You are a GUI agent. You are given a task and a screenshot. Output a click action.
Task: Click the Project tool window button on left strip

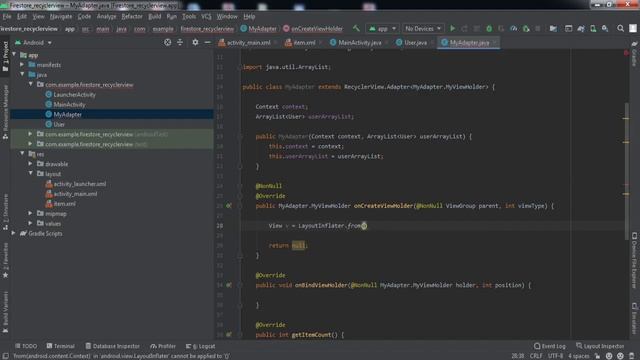coord(5,56)
